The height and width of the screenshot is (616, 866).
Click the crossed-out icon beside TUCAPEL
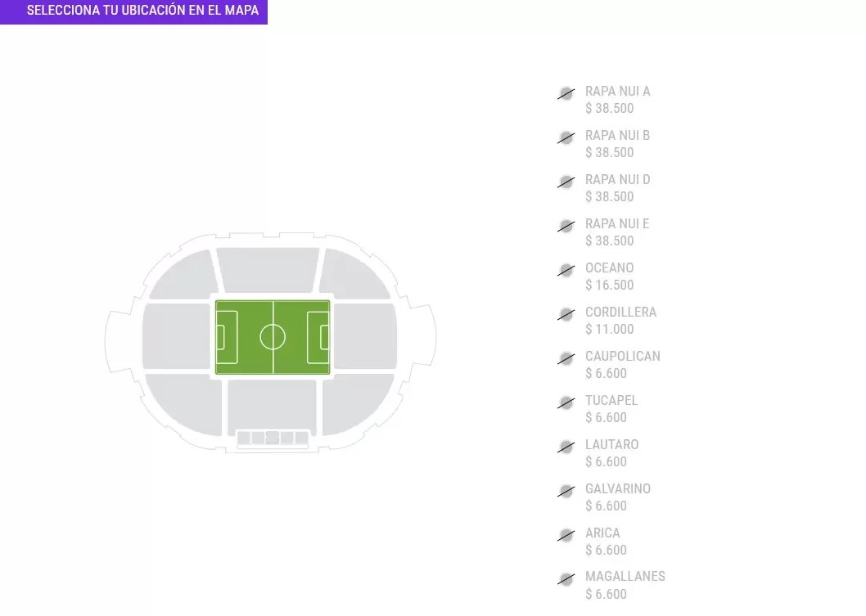566,403
